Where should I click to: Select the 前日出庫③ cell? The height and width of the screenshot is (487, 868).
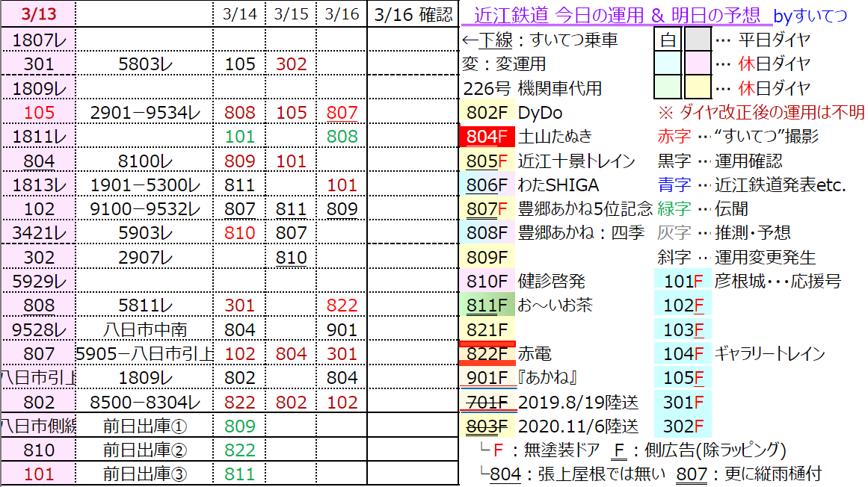click(x=144, y=474)
